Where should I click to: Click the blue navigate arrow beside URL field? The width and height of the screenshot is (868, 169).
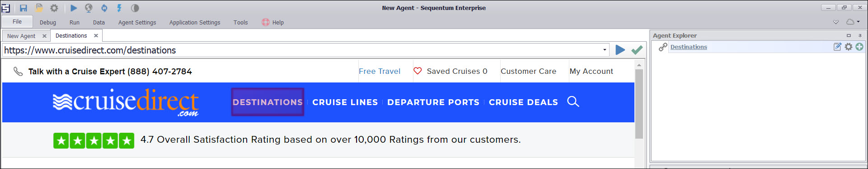[620, 50]
